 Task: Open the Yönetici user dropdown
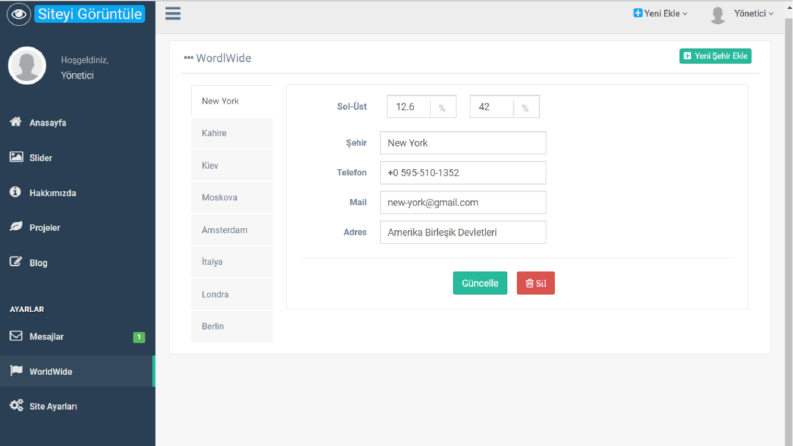pos(754,14)
